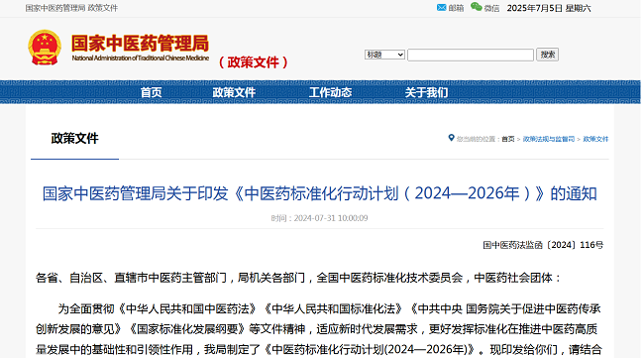Go to 首页 in navigation bar
The width and height of the screenshot is (644, 358).
[152, 92]
